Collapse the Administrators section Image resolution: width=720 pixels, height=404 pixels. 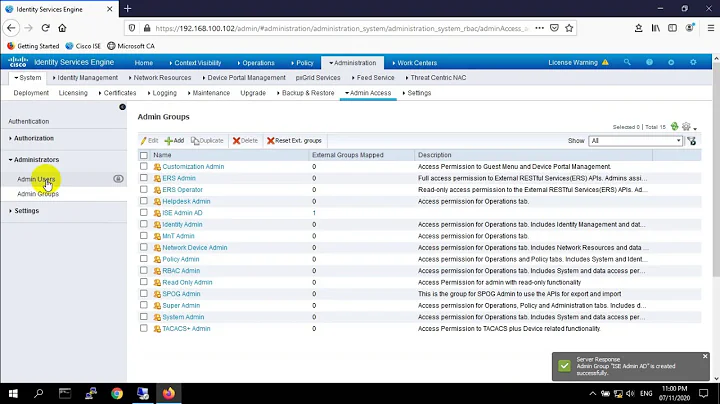(34, 160)
